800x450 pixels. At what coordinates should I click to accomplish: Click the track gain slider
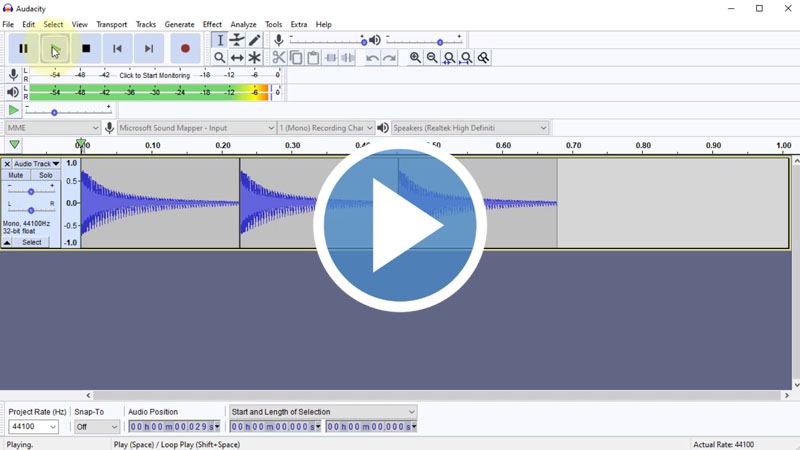click(31, 191)
